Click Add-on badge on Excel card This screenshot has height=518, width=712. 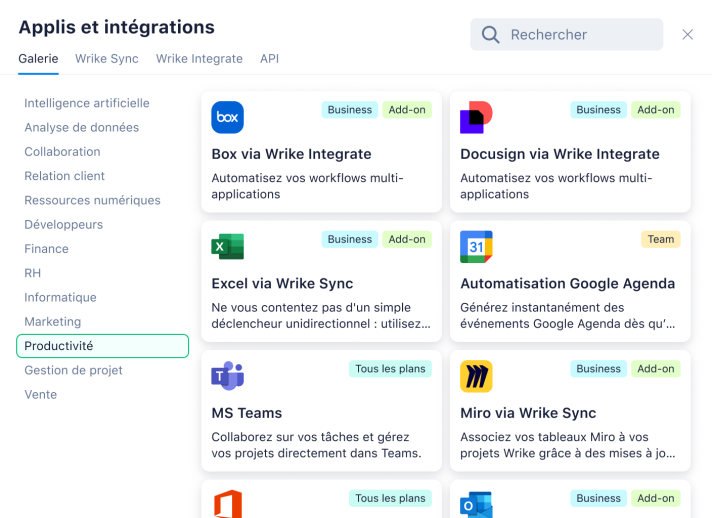[407, 239]
